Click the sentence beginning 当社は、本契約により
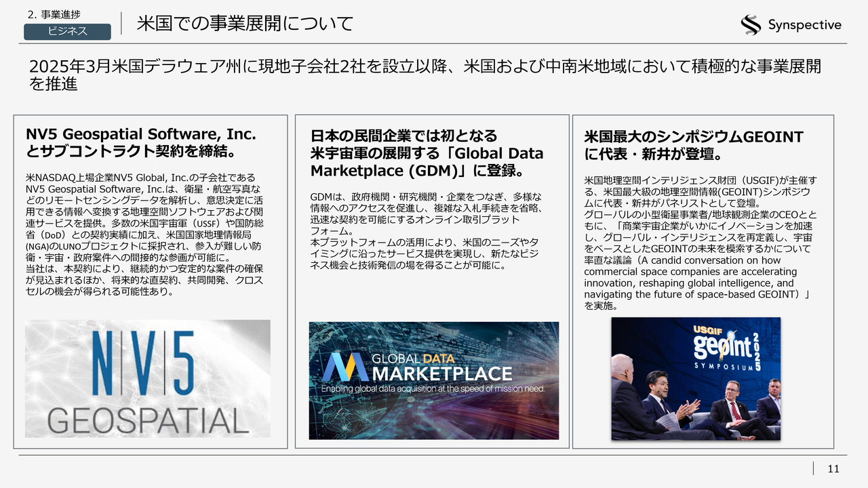The height and width of the screenshot is (488, 868). tap(144, 281)
